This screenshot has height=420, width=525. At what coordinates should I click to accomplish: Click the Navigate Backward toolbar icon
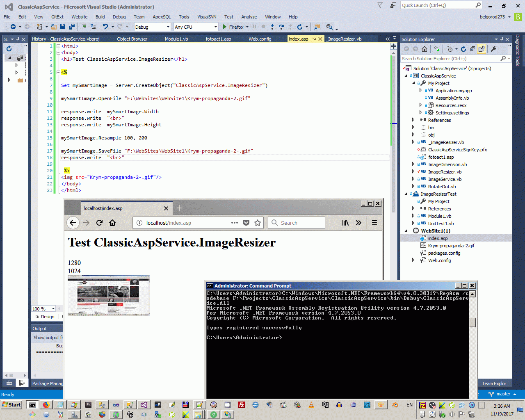(x=13, y=27)
